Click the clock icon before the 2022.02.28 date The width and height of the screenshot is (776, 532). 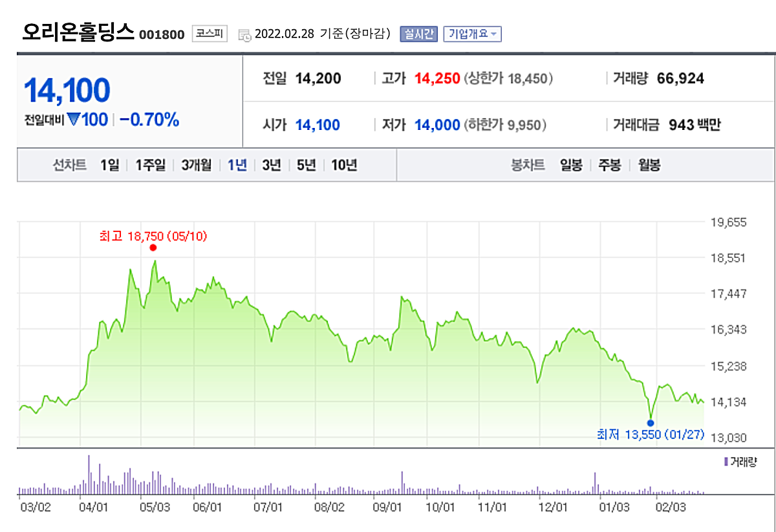(245, 35)
